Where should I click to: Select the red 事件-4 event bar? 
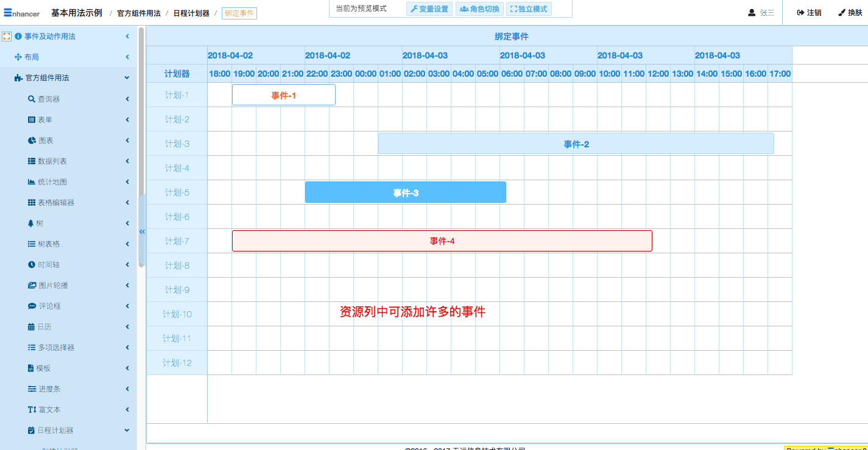[442, 241]
